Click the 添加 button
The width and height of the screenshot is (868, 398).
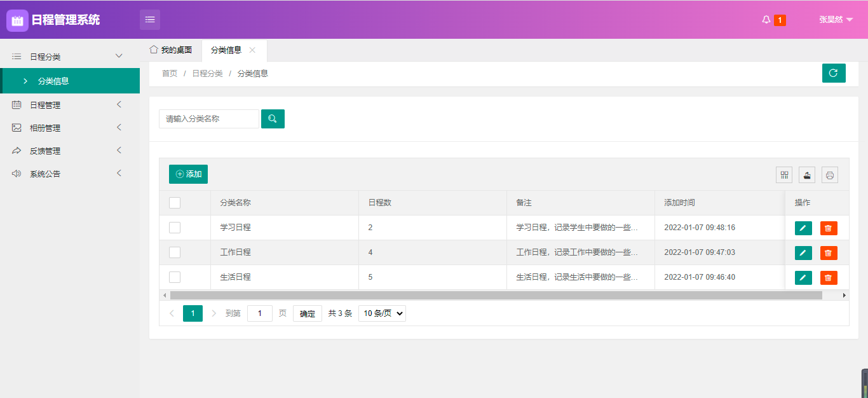click(x=188, y=174)
